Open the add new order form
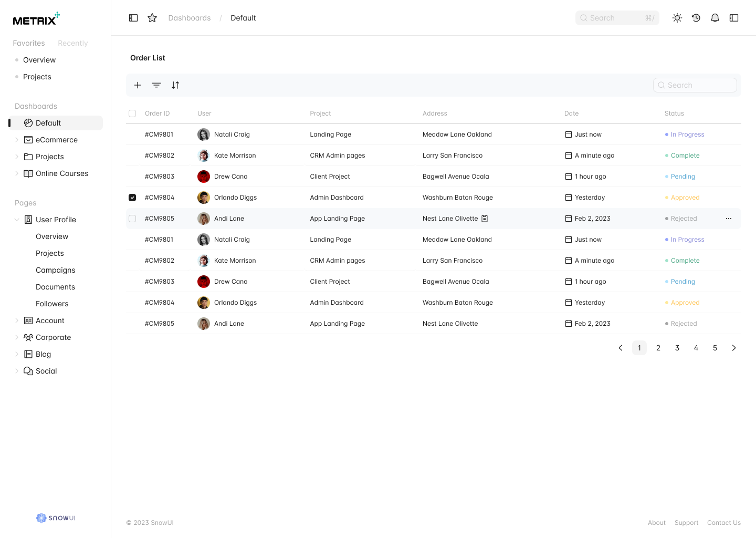The image size is (756, 538). (x=138, y=85)
